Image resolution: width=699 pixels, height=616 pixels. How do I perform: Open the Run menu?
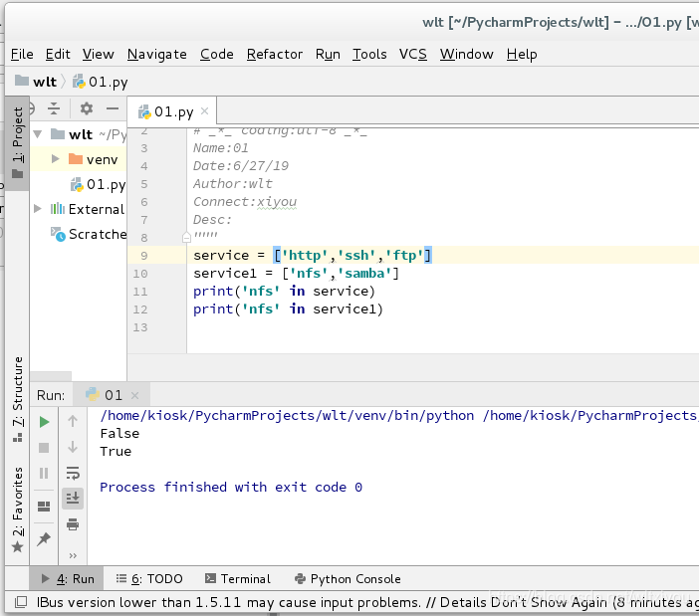328,54
